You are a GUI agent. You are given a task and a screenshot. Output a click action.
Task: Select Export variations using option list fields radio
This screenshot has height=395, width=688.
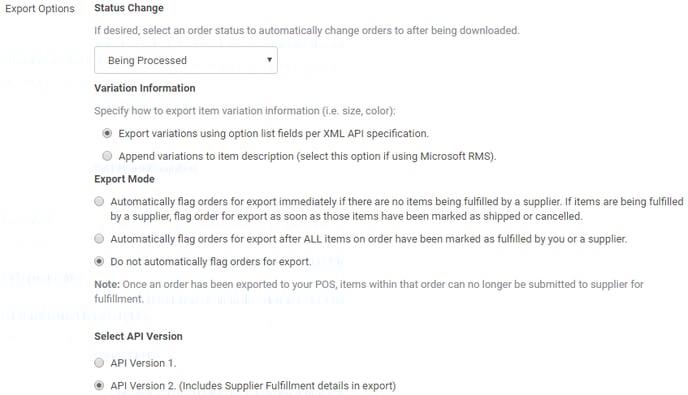click(107, 133)
